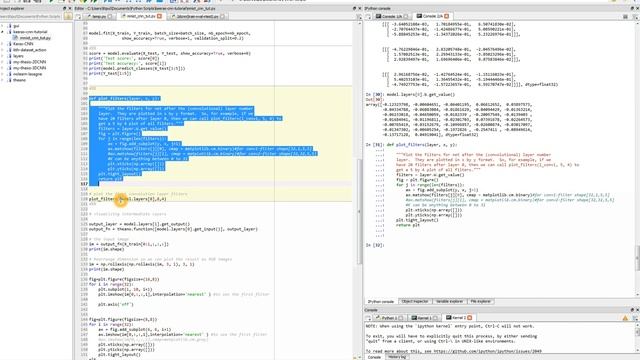Expand the theano project folder

(x=2, y=80)
